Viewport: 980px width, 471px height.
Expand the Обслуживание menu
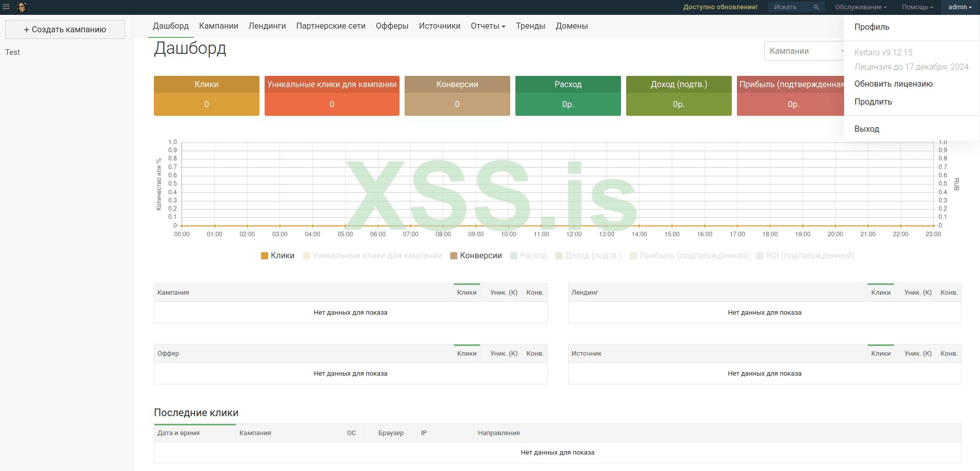[x=861, y=7]
